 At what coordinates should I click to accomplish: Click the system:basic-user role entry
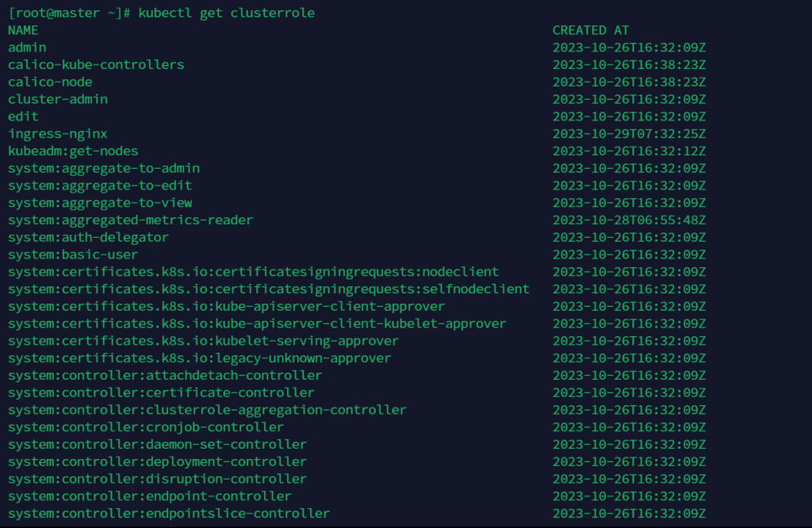(73, 255)
